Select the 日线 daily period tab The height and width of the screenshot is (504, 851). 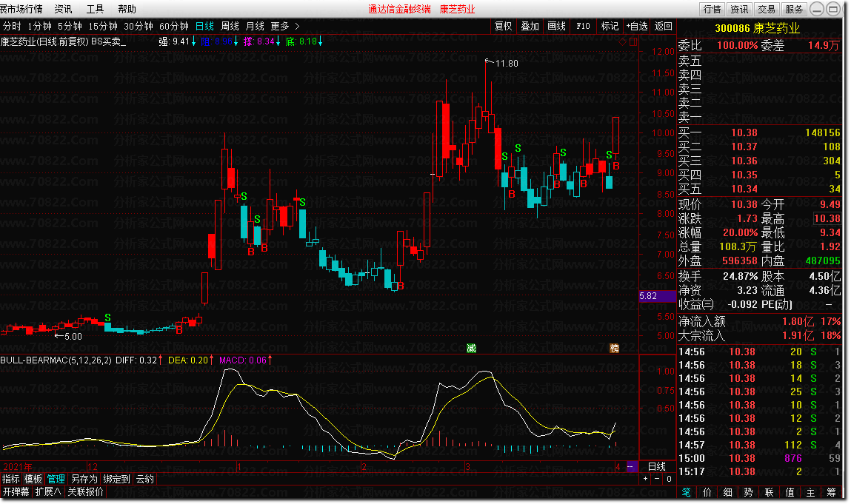(x=204, y=26)
